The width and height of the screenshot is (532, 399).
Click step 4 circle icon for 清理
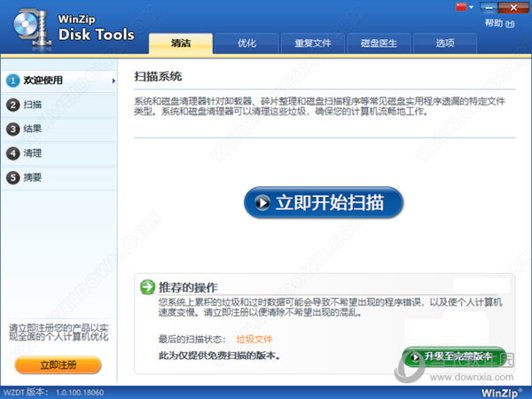click(13, 153)
